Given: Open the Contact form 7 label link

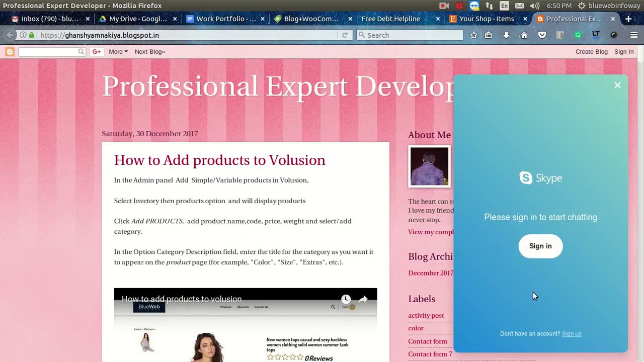Looking at the screenshot, I should [x=430, y=354].
